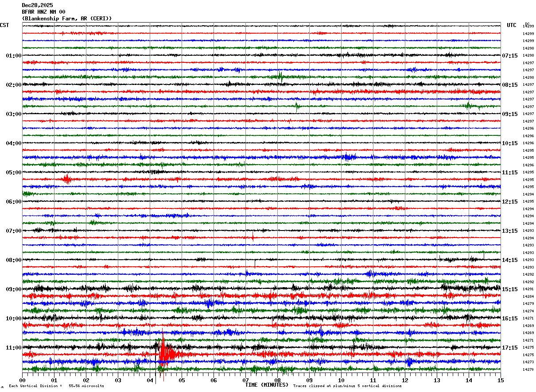Click the 07:15 UTC time label
Viewport: 536px width, 392px height.
tap(510, 56)
